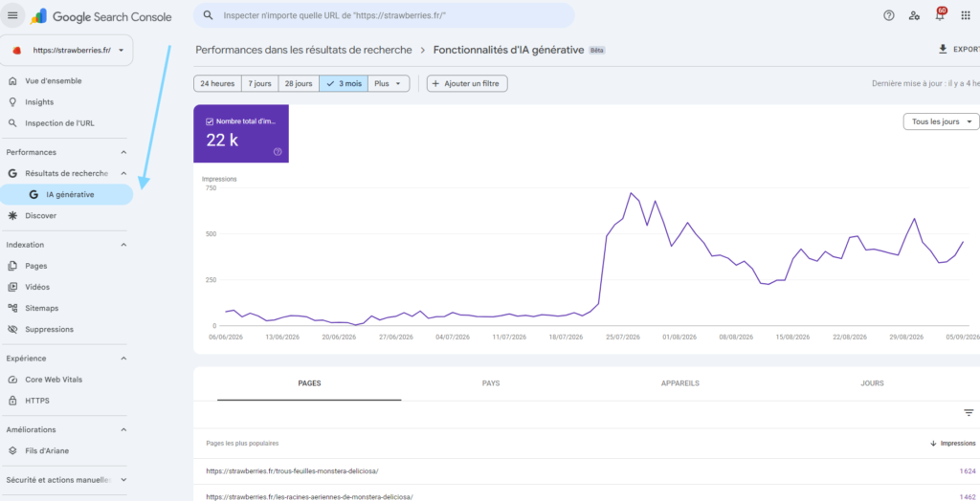Select the 7 jours date range
The height and width of the screenshot is (501, 980).
[x=259, y=84]
